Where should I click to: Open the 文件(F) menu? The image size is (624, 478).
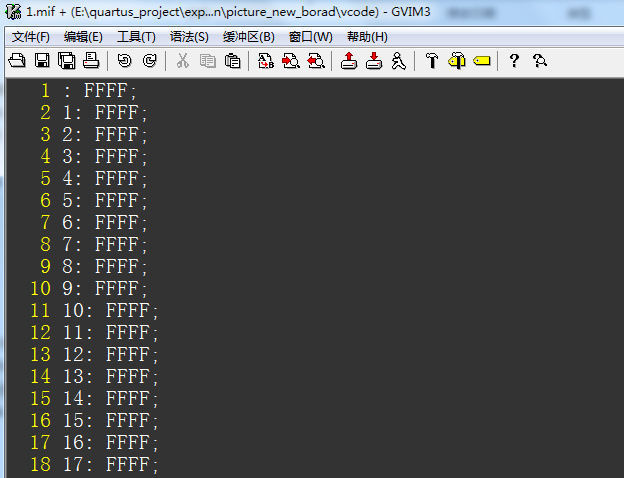coord(31,37)
